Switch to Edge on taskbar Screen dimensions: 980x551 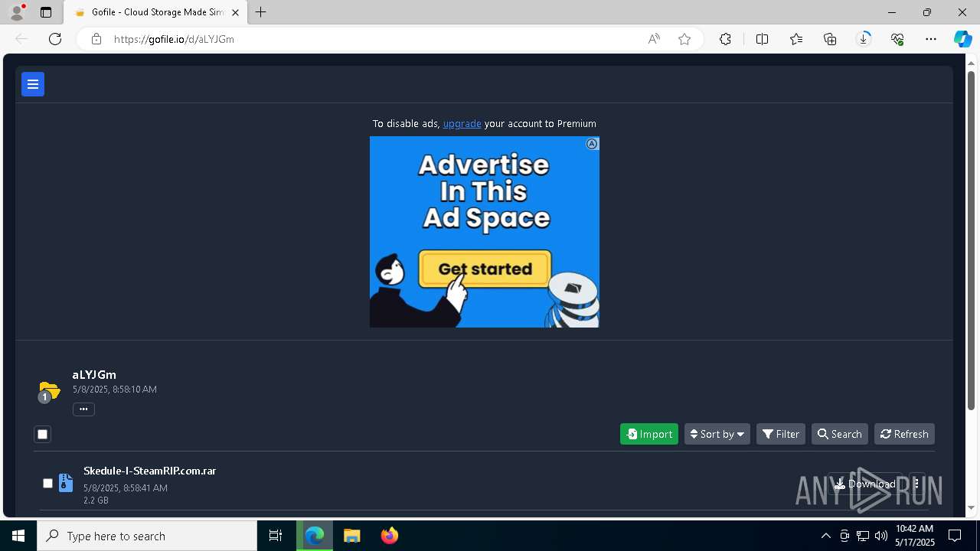pos(315,536)
